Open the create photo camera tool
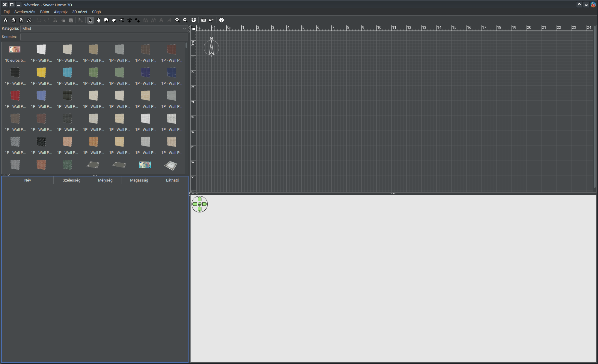Screen dimensions: 598x364 click(204, 20)
